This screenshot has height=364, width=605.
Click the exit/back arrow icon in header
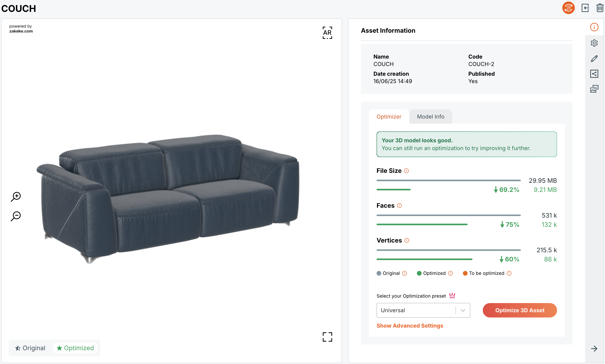[x=585, y=8]
